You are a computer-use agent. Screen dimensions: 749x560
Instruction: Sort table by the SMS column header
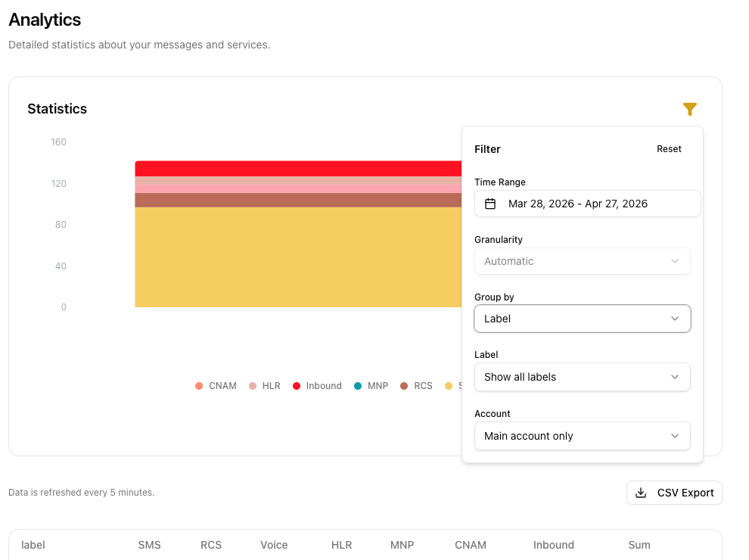pos(150,545)
